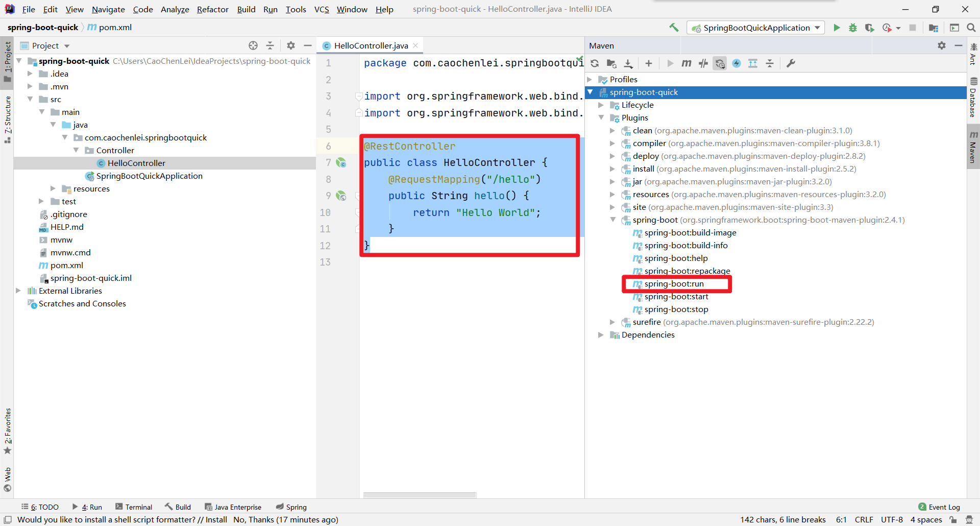Open Terminal tool window tab
980x526 pixels.
pyautogui.click(x=134, y=507)
